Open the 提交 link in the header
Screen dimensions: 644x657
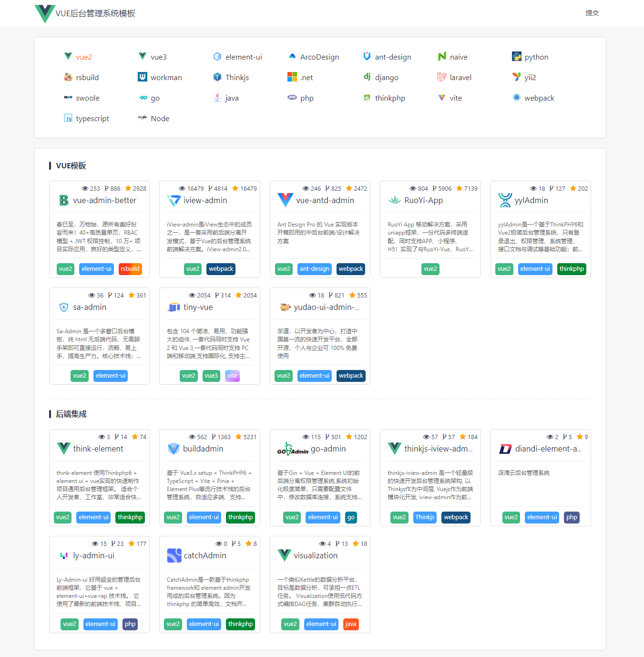pyautogui.click(x=592, y=13)
